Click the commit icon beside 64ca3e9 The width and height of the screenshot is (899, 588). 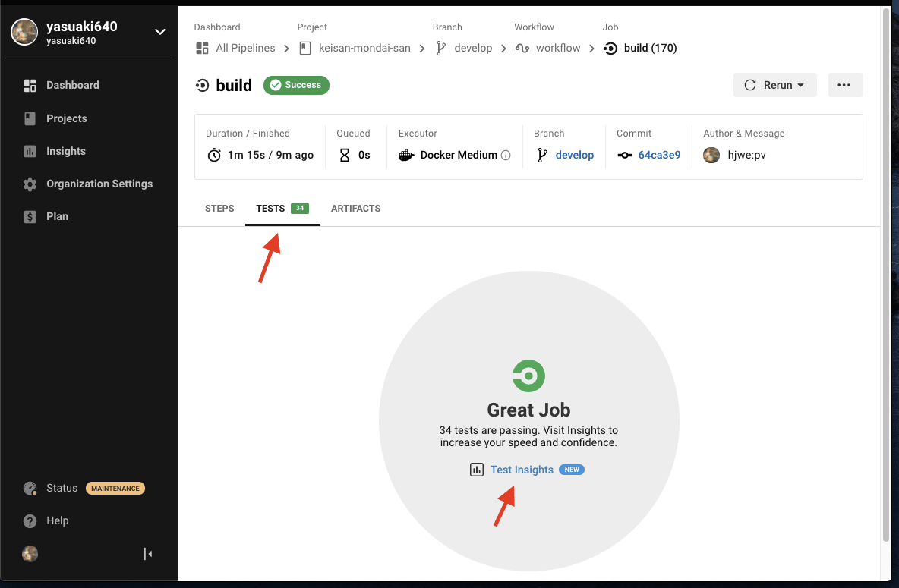pos(624,156)
